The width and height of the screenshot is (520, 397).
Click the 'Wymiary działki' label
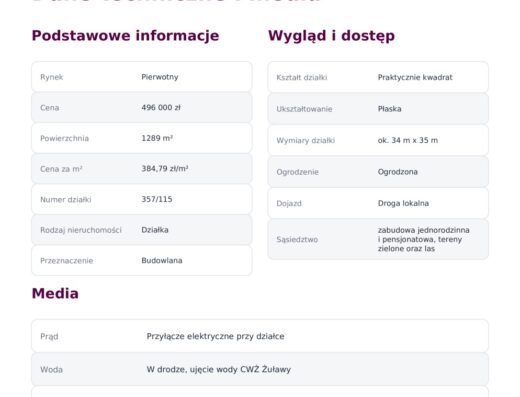click(x=305, y=141)
